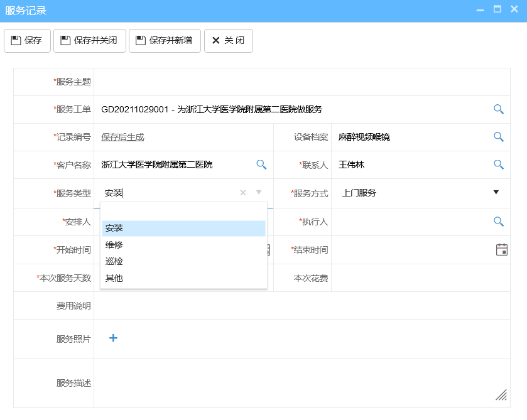
Task: Click the 保存并关闭 button
Action: [89, 40]
